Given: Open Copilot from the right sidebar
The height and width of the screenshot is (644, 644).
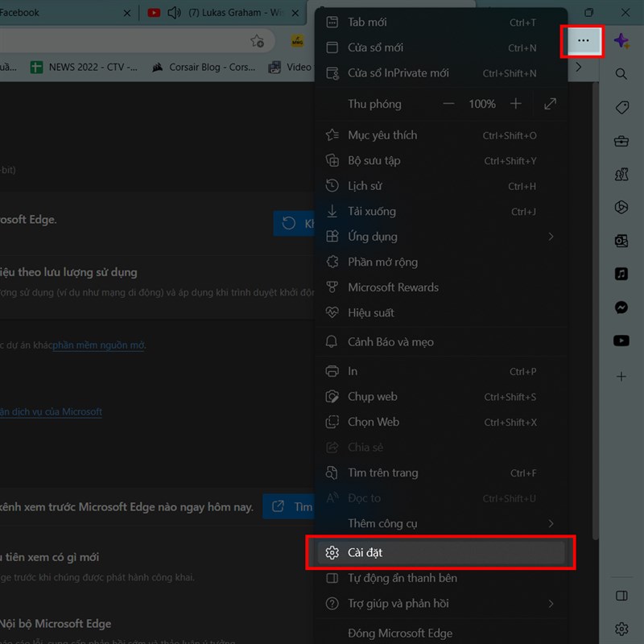Looking at the screenshot, I should tap(621, 39).
